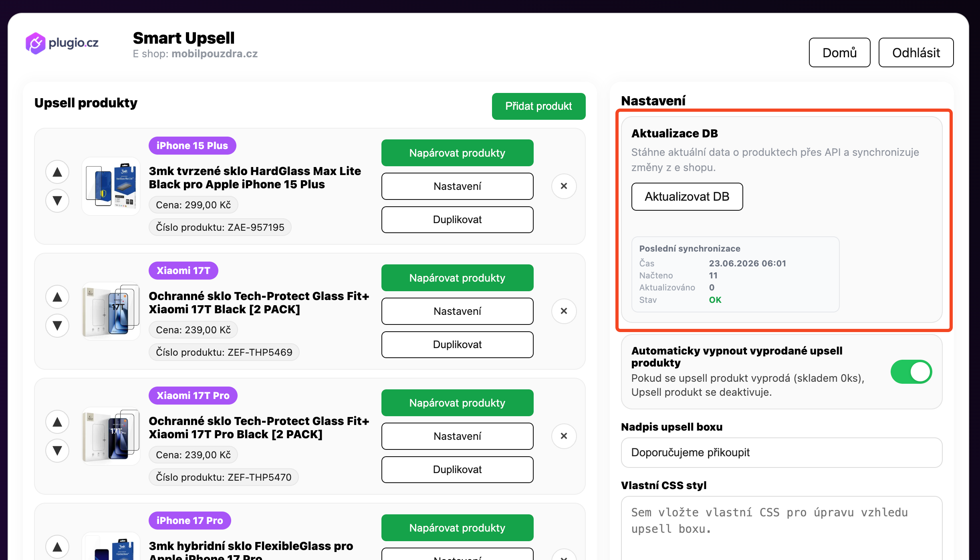The width and height of the screenshot is (980, 560).
Task: Click the plugio.cz logo
Action: pyautogui.click(x=62, y=43)
